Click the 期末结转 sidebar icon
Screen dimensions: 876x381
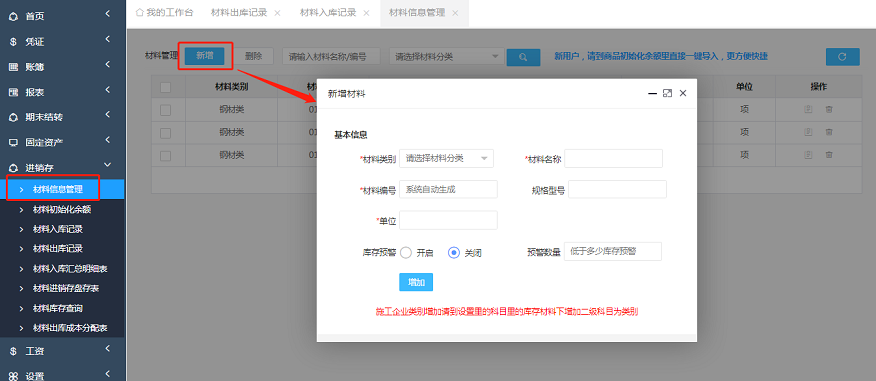[13, 117]
